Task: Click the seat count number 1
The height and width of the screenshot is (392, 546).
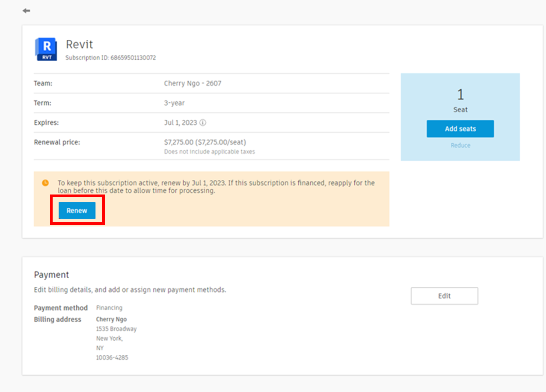Action: [460, 94]
